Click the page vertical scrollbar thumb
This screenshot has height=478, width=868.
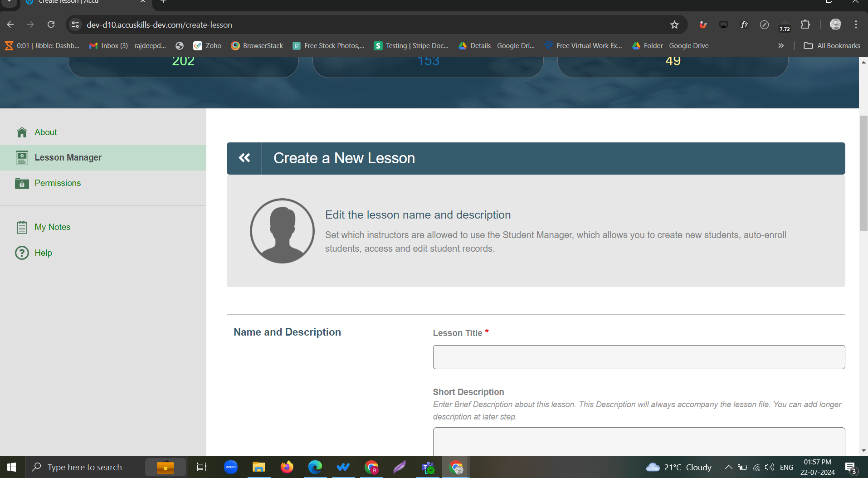click(x=863, y=172)
